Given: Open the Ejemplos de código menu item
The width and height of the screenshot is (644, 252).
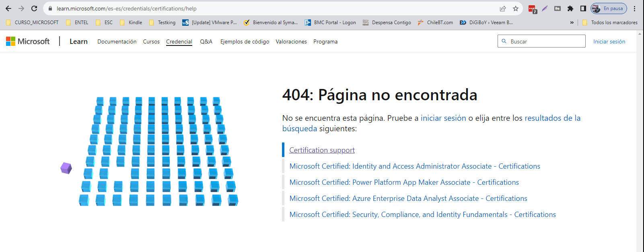Looking at the screenshot, I should pyautogui.click(x=245, y=41).
